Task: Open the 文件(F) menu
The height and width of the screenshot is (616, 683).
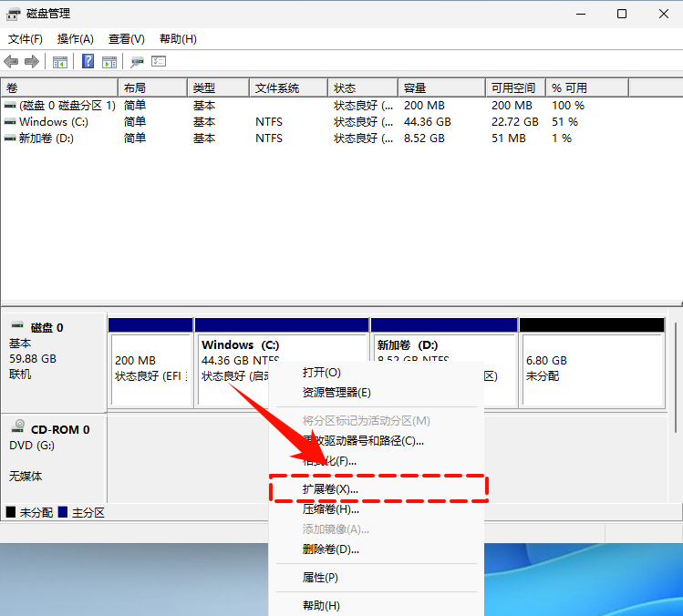Action: (x=26, y=39)
